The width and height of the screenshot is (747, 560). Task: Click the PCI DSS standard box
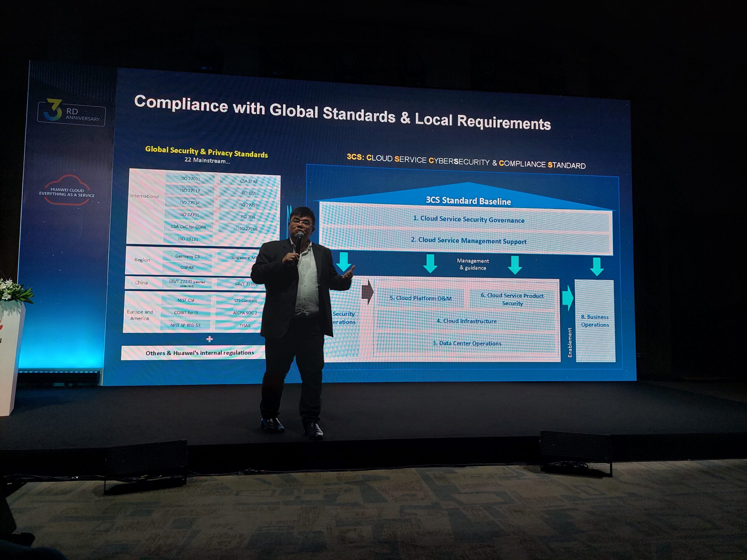coord(249,193)
